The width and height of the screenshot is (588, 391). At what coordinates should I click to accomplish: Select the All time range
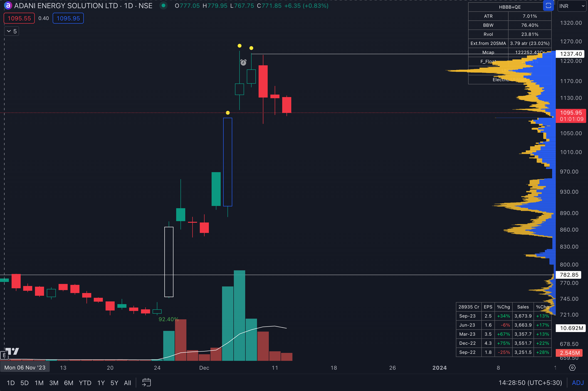coord(128,383)
